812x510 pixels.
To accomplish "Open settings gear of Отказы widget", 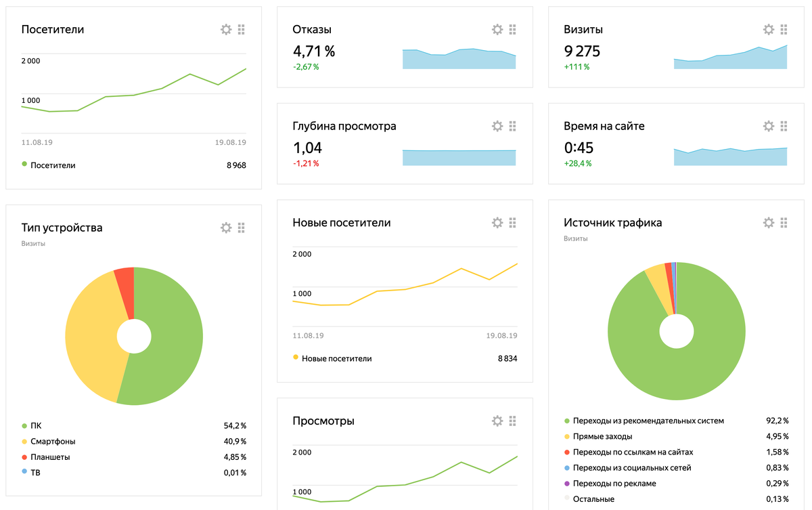I will [497, 30].
